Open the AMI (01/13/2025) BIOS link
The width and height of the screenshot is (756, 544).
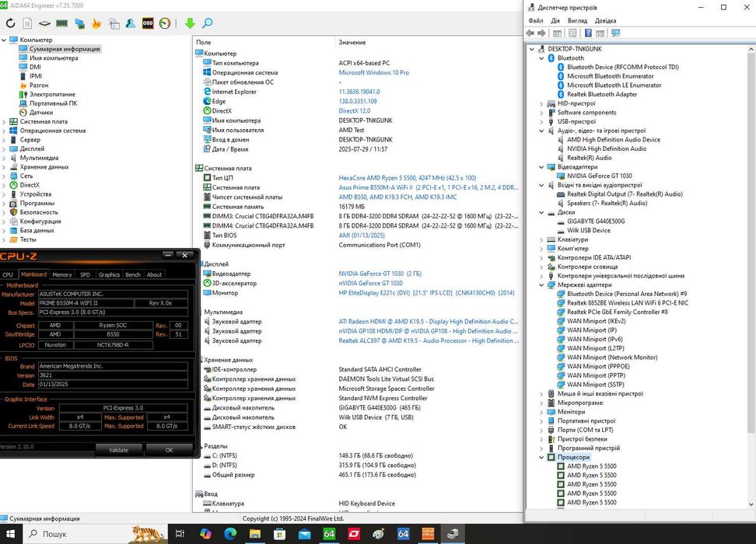click(362, 235)
